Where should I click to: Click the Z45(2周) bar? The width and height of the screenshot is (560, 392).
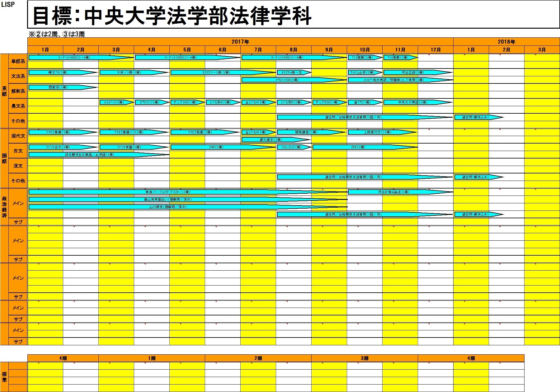[x=223, y=147]
